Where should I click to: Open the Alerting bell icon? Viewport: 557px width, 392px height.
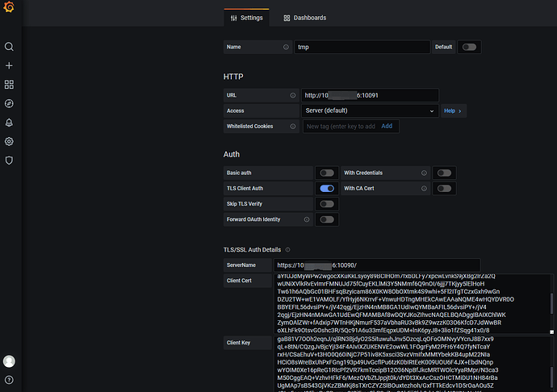click(10, 123)
